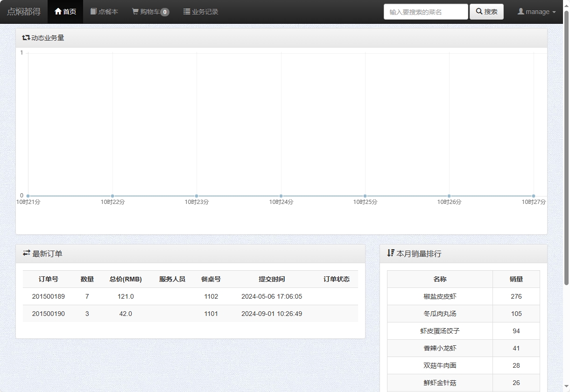Focus the dish name search field
Image resolution: width=570 pixels, height=392 pixels.
425,12
